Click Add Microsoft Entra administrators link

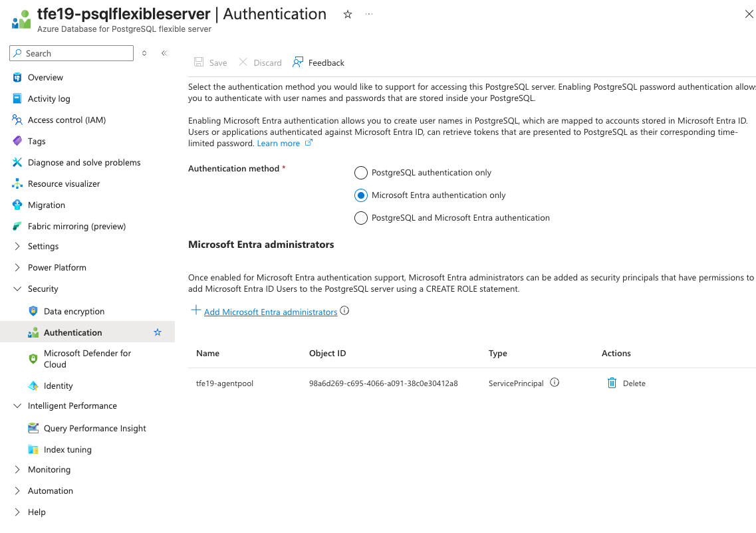270,312
